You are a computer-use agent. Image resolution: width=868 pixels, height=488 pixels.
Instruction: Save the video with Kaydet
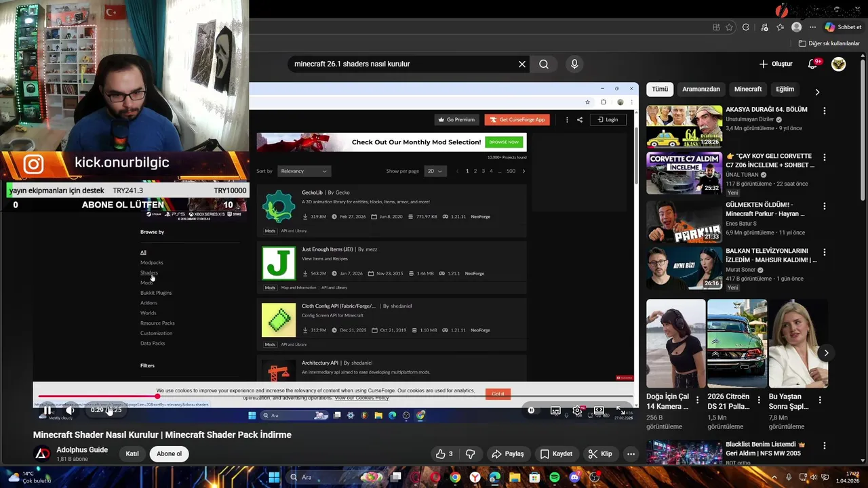tap(556, 454)
